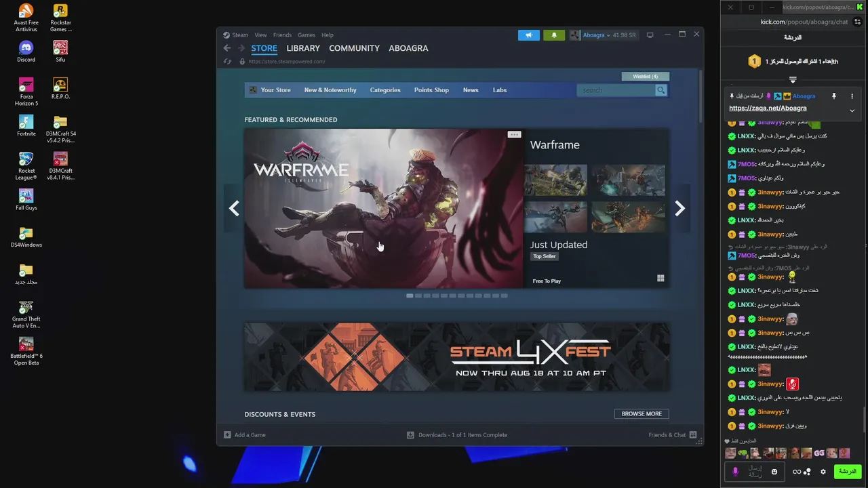868x488 pixels.
Task: Select the GG emote in emote bar
Action: point(819,453)
